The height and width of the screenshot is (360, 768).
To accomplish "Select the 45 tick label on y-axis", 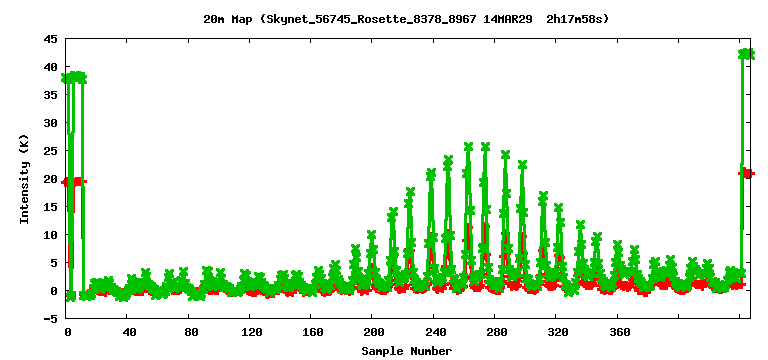I will (51, 39).
